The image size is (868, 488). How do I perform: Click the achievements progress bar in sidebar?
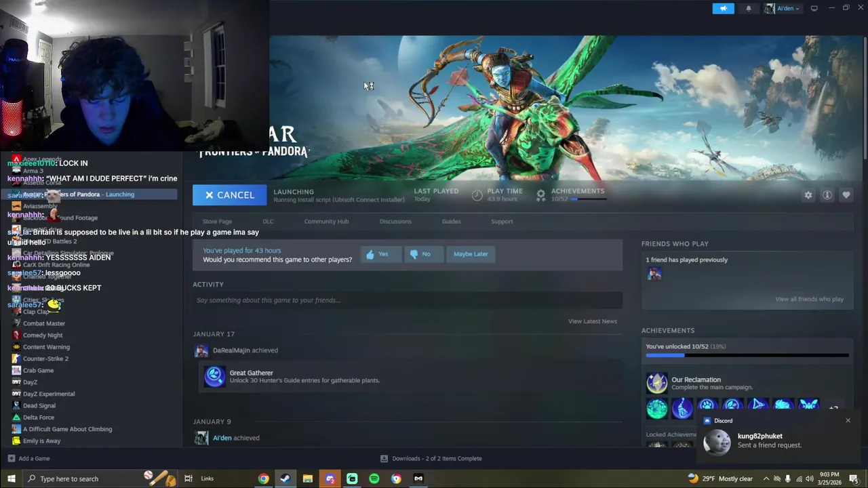tap(747, 355)
